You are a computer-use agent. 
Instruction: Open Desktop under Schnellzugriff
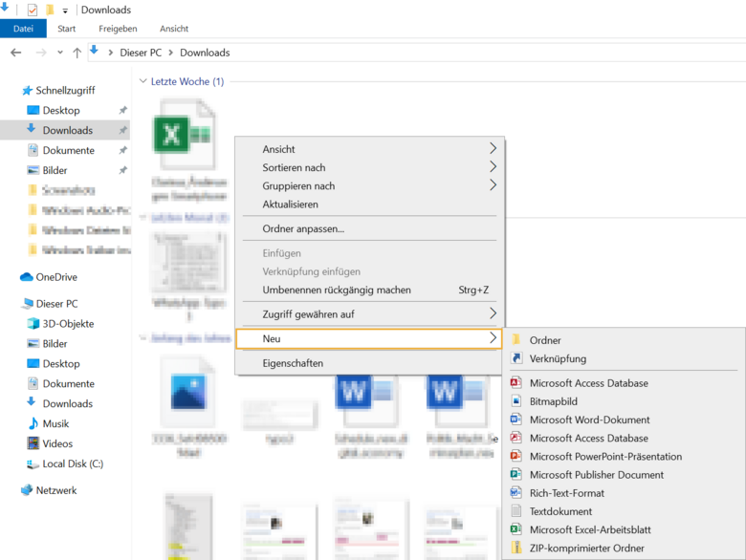[61, 110]
